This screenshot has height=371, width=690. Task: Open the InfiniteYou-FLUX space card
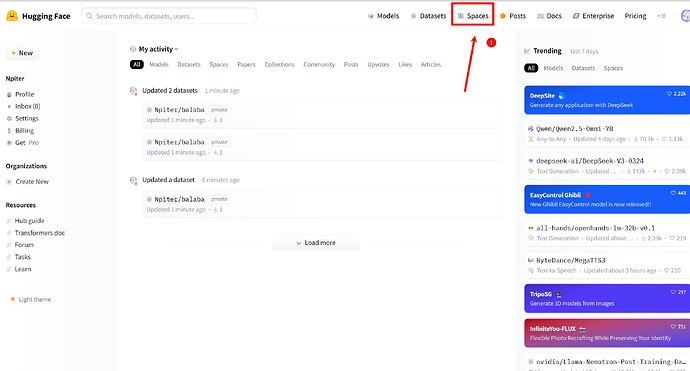607,333
